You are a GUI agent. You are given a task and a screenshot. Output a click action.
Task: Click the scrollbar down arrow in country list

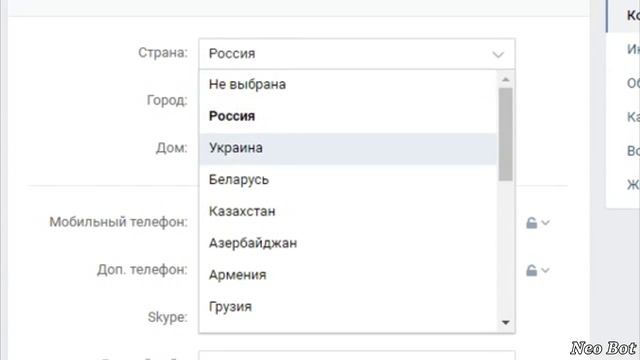tap(505, 323)
